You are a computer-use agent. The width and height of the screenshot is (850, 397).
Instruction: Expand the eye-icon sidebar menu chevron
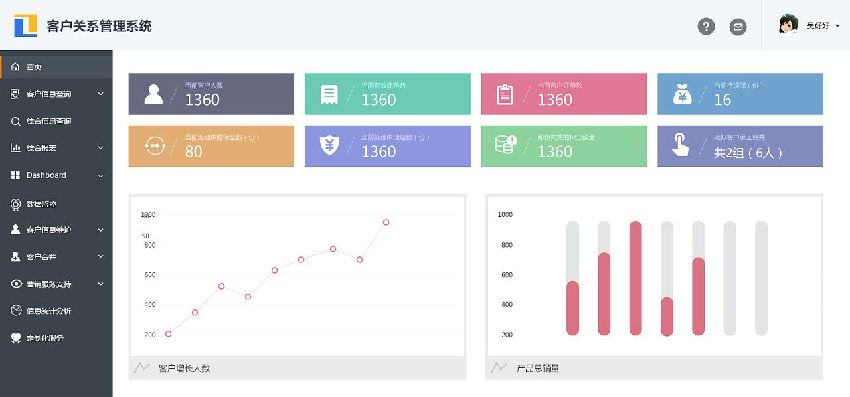click(x=101, y=284)
